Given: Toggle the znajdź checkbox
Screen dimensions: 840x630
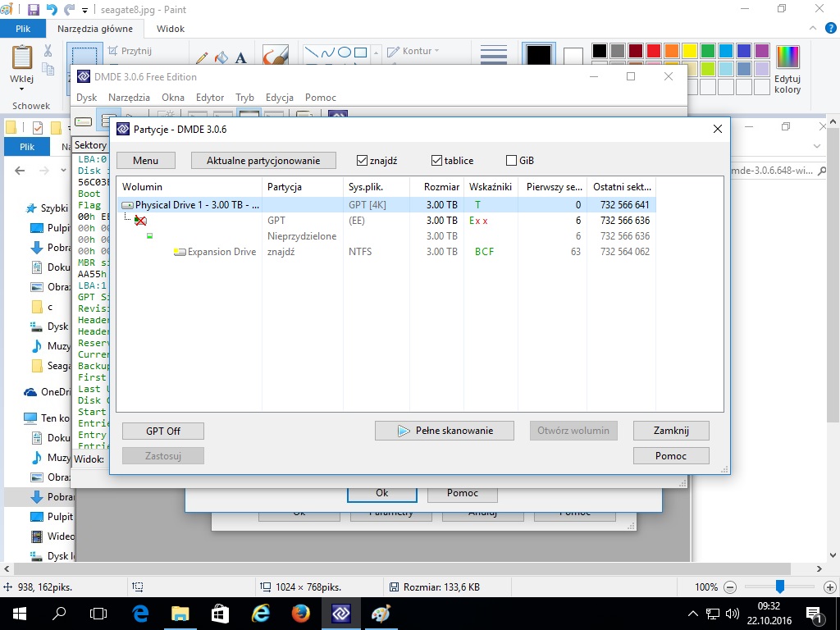Looking at the screenshot, I should pos(362,161).
